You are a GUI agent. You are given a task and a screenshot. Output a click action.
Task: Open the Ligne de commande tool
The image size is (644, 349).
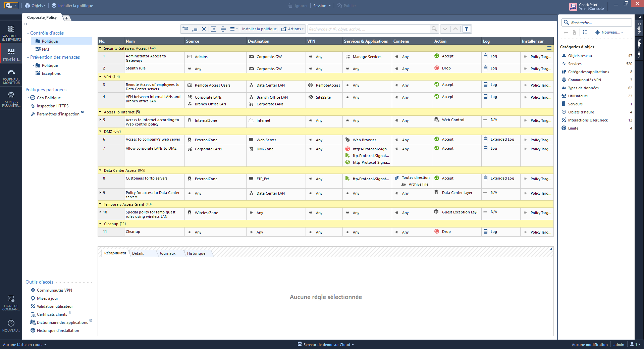click(x=11, y=303)
